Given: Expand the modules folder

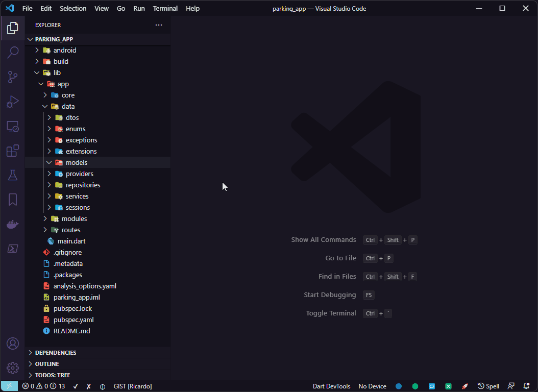Looking at the screenshot, I should pyautogui.click(x=45, y=218).
